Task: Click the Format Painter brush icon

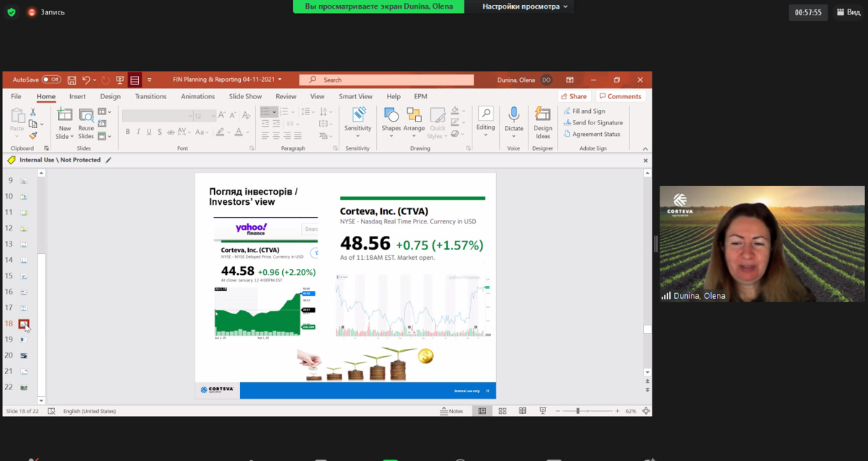Action: tap(33, 135)
